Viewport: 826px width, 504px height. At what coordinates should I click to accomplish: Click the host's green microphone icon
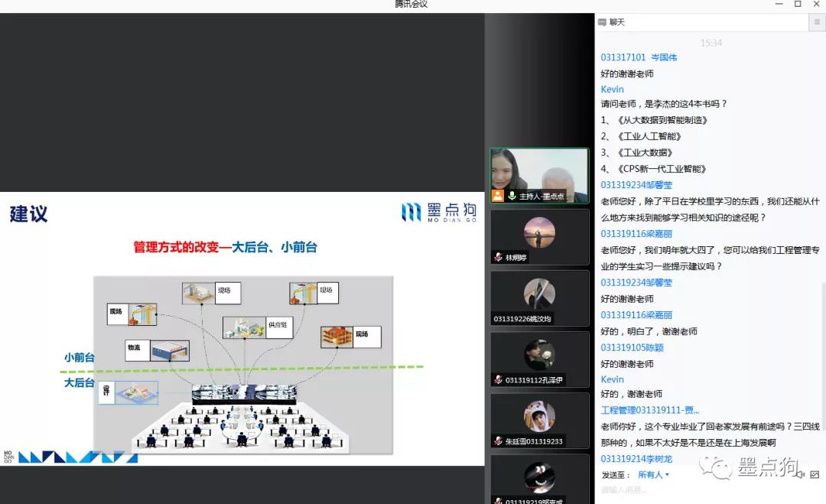point(512,197)
